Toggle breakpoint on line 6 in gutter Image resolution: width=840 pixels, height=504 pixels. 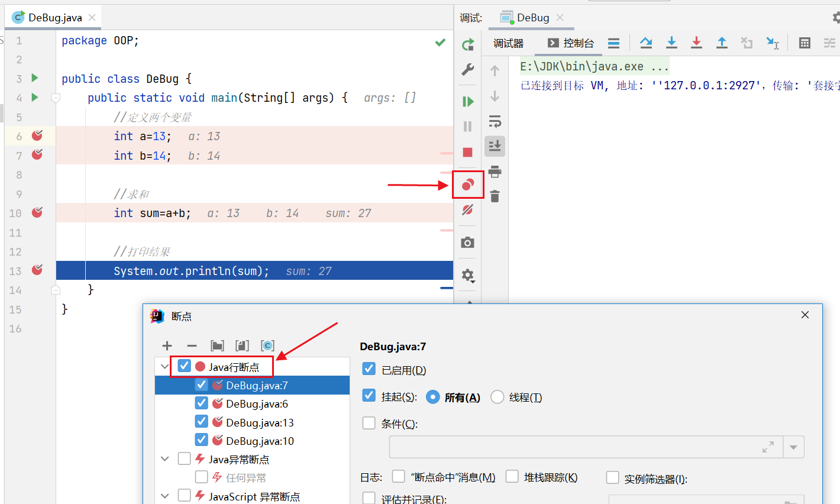(37, 135)
